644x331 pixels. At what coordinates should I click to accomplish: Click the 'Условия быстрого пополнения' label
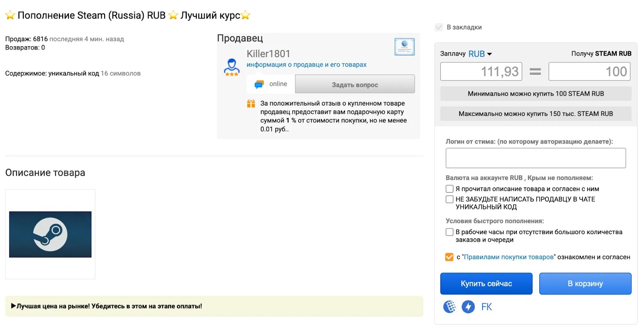click(495, 221)
